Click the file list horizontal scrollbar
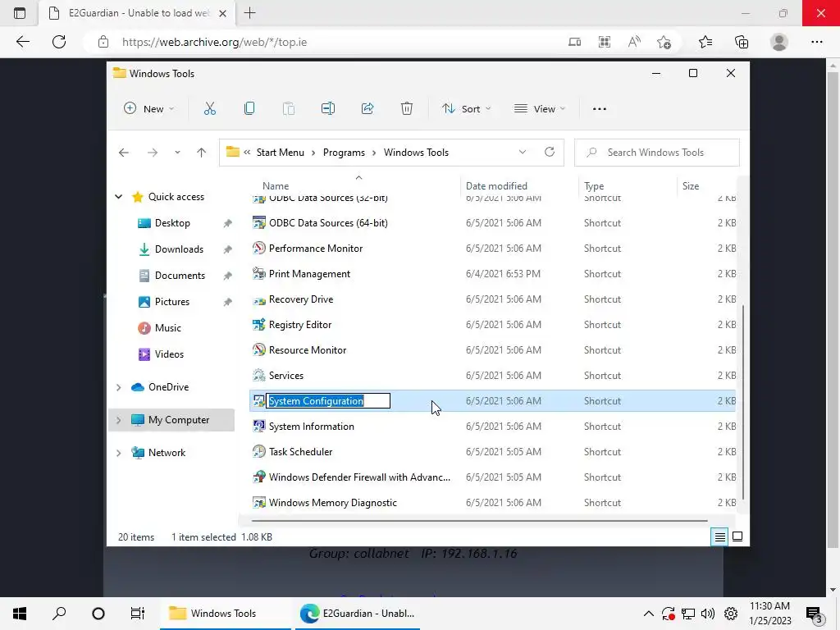840x630 pixels. 479,520
